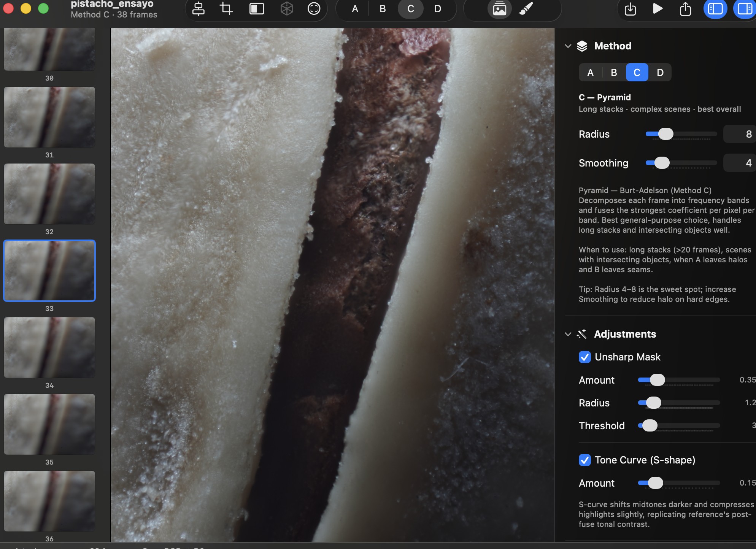Click the import download icon
Screen dimensions: 756x549
(630, 9)
